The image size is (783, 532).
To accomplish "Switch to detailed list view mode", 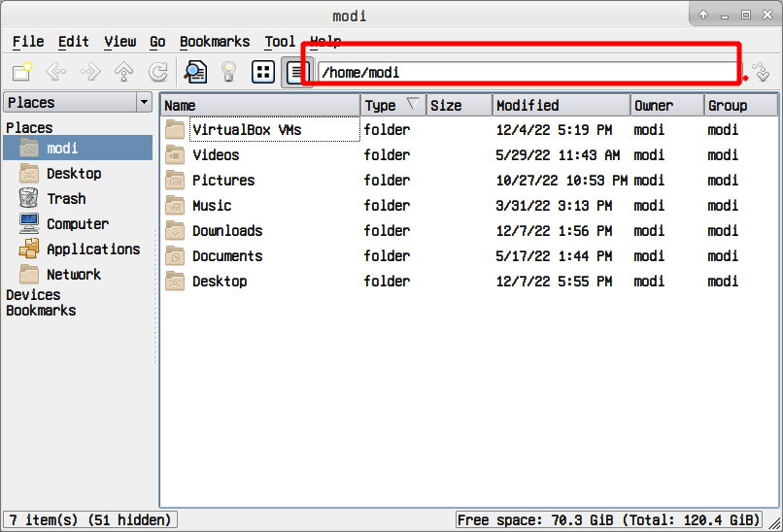I will click(x=297, y=73).
